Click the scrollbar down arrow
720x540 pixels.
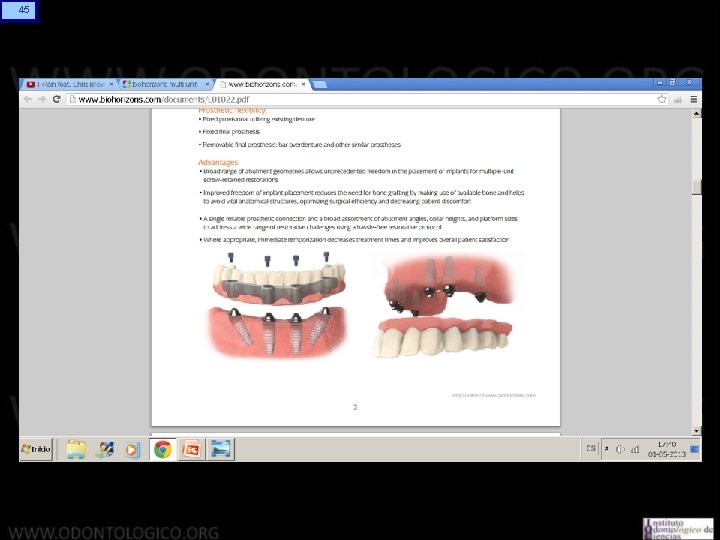[697, 431]
